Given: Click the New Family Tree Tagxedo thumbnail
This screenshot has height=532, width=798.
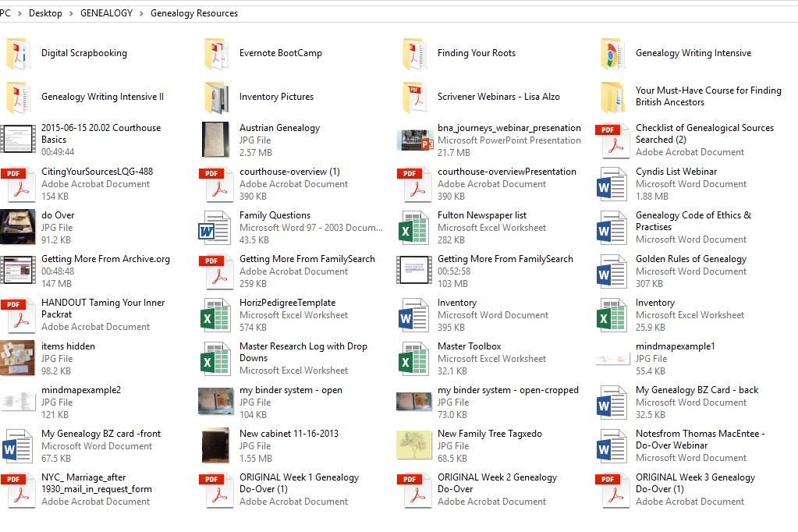Looking at the screenshot, I should [x=414, y=446].
